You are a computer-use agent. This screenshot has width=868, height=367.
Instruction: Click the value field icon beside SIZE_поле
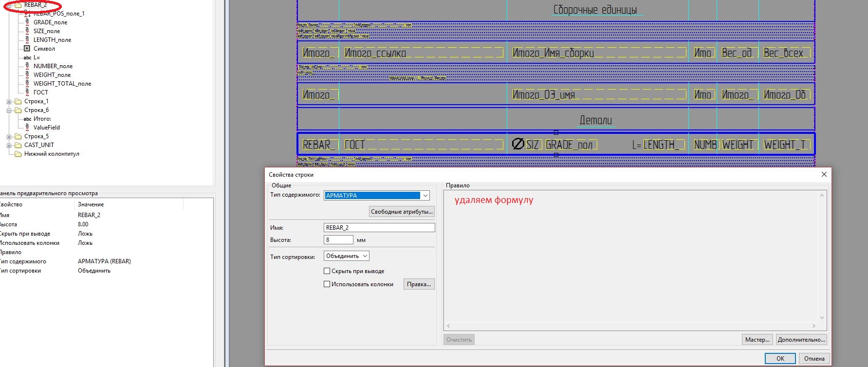pos(27,31)
